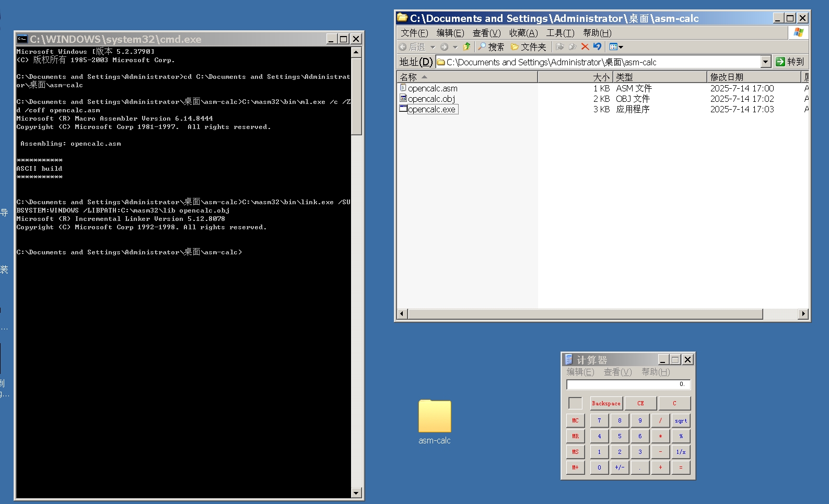The height and width of the screenshot is (504, 829).
Task: Click the Explorer horizontal scrollbar right arrow
Action: [x=804, y=314]
